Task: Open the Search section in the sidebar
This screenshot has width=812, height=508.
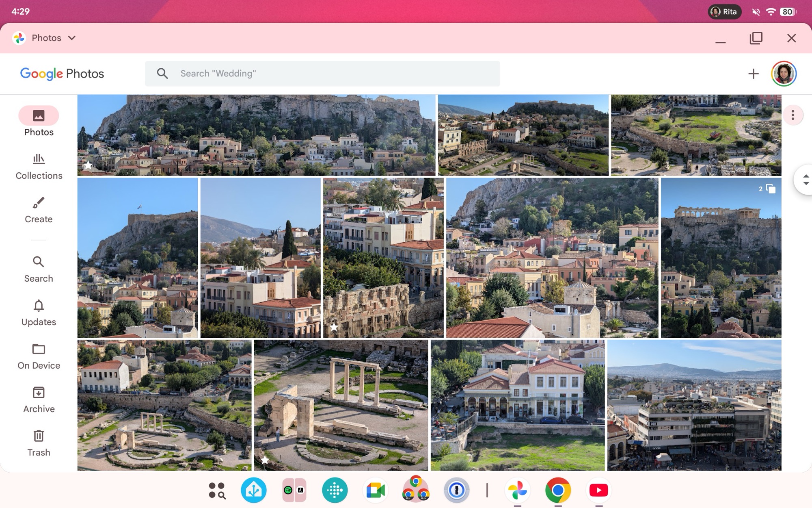Action: (x=39, y=269)
